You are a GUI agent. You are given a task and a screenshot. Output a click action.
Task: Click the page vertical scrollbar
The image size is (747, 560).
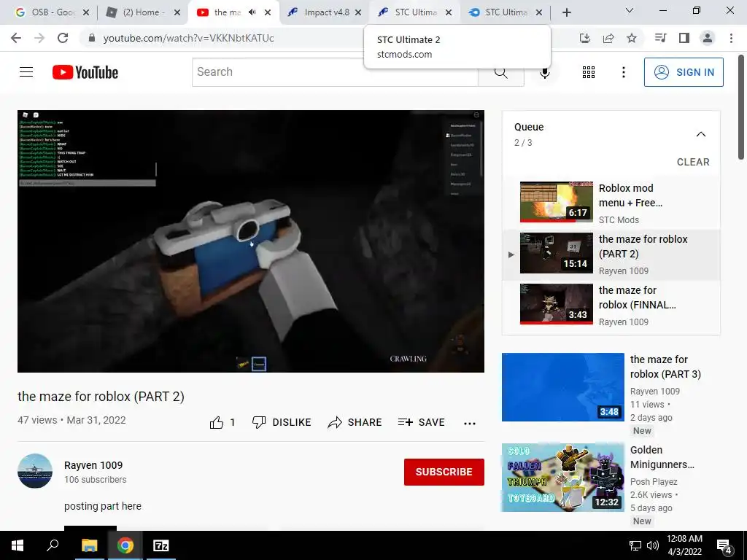[x=741, y=107]
